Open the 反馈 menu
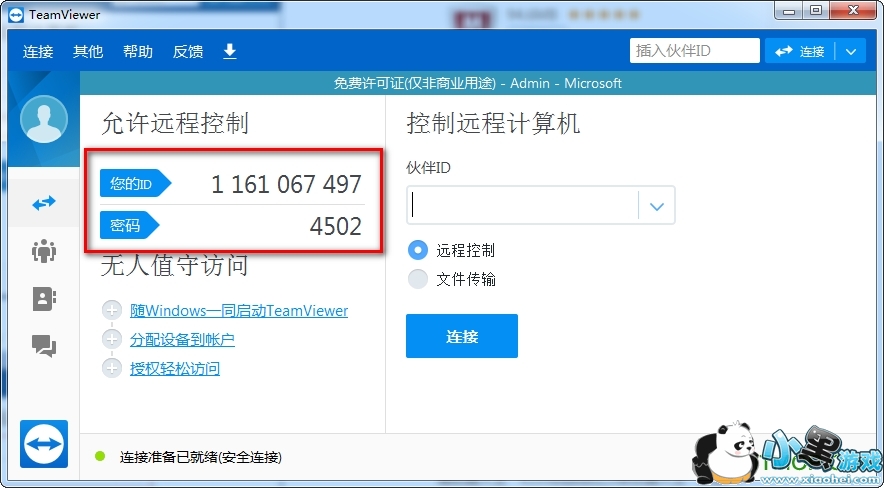 click(x=188, y=52)
